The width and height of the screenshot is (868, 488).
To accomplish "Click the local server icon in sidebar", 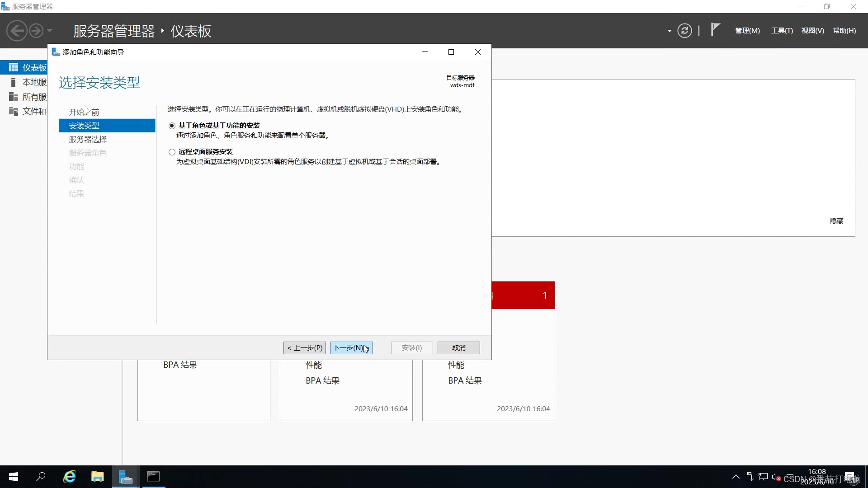I will click(x=13, y=82).
